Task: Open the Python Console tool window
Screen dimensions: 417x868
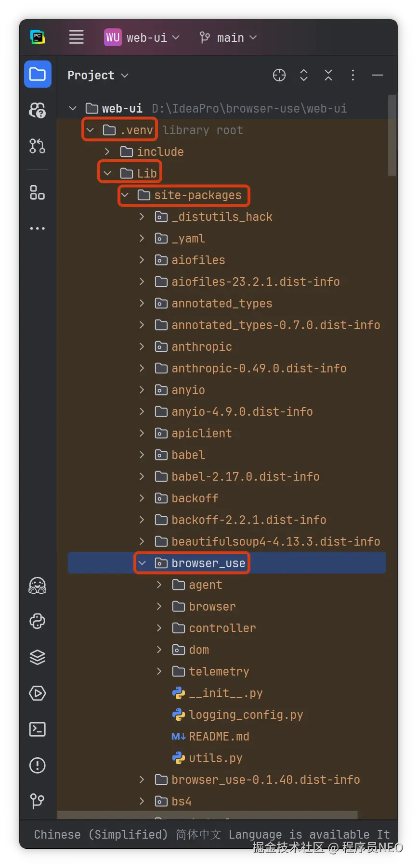Action: point(38,621)
